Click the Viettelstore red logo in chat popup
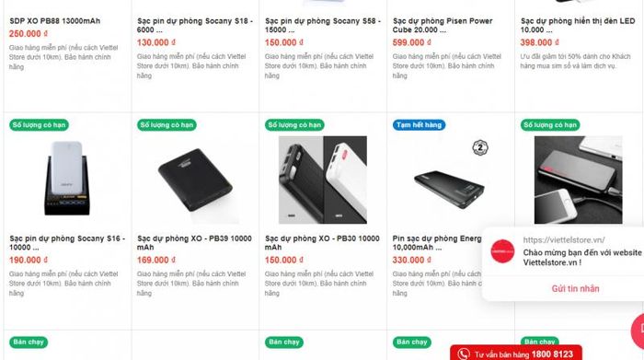 click(x=502, y=251)
